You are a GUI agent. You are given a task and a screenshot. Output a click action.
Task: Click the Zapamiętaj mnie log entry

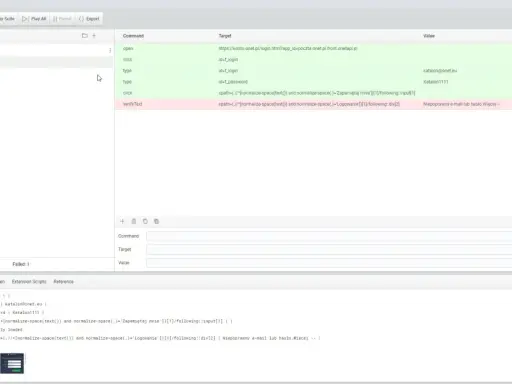coord(116,321)
